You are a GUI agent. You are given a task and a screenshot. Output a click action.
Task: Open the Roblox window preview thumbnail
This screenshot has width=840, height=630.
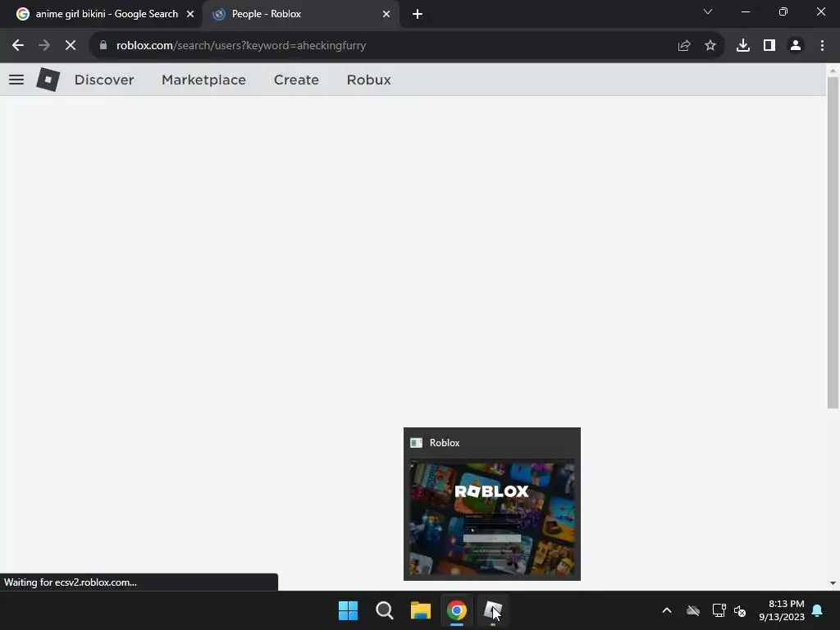492,518
